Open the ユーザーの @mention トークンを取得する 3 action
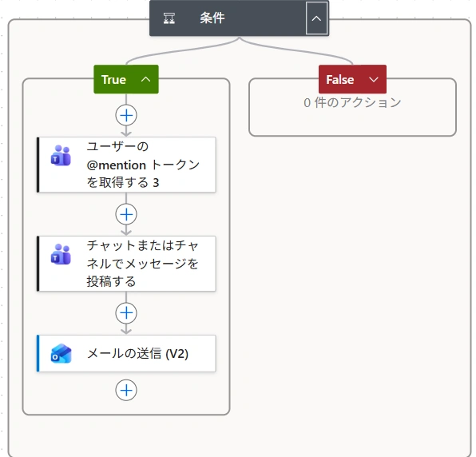The width and height of the screenshot is (476, 457). point(126,165)
